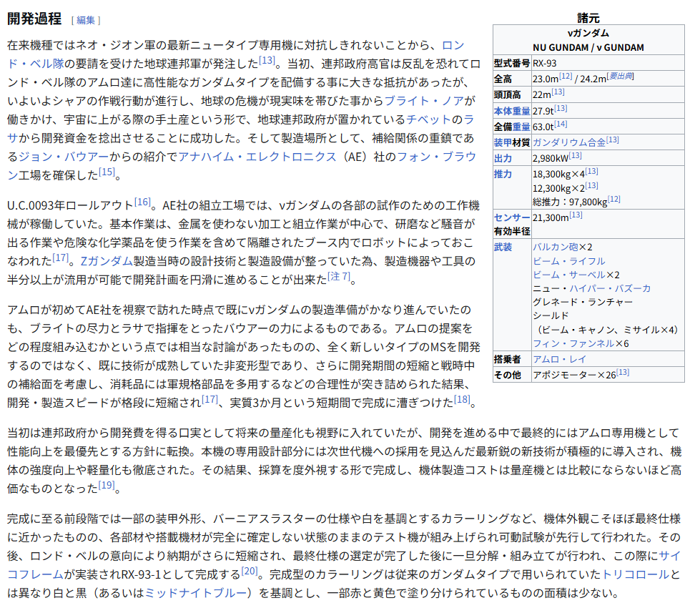Open citation 20 after RX-93-1
The width and height of the screenshot is (700, 613).
250,571
